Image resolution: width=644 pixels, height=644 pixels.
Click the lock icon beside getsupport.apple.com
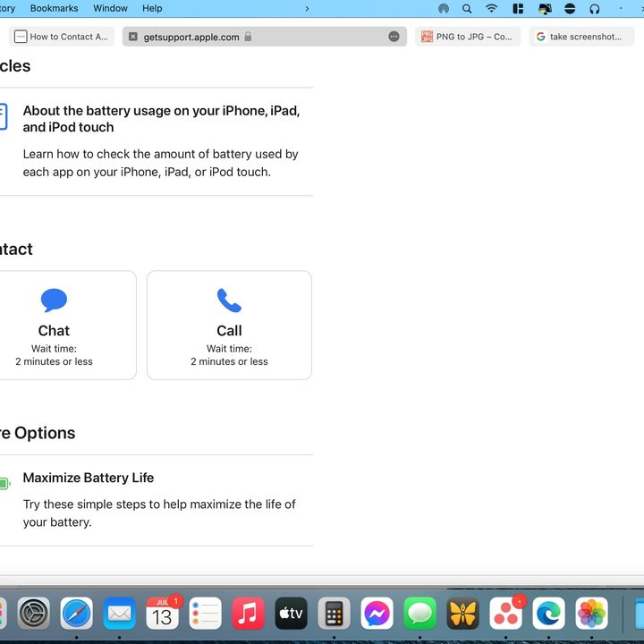[248, 37]
